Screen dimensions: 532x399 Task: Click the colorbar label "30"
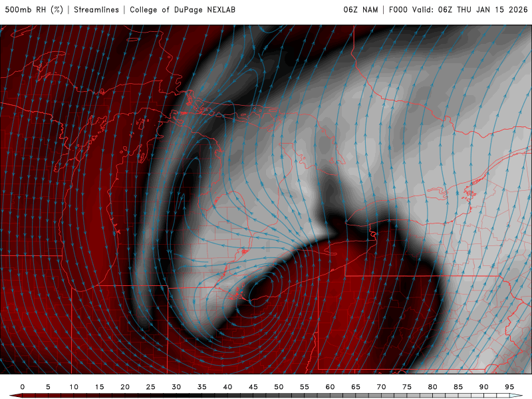176,387
